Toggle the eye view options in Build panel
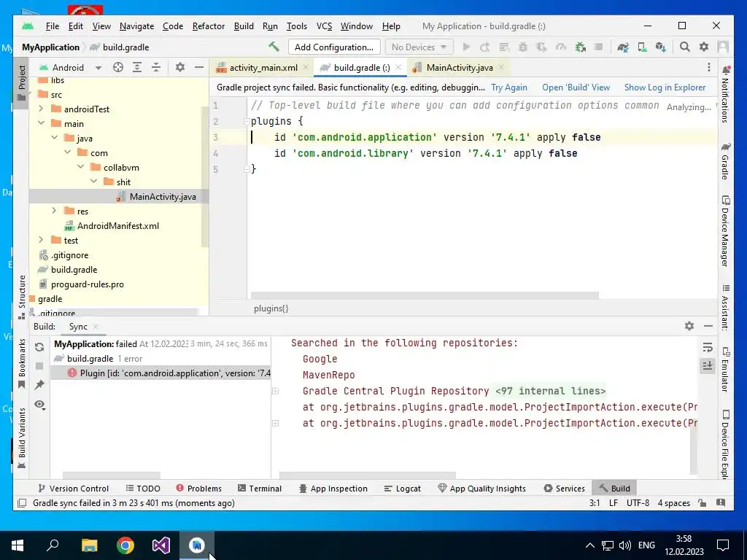The height and width of the screenshot is (560, 747). click(x=39, y=405)
